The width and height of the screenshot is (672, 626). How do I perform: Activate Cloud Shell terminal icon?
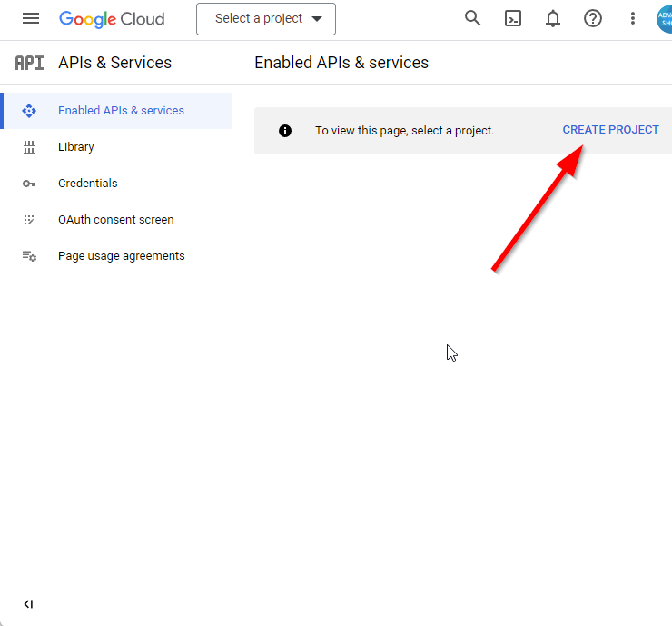click(x=513, y=18)
